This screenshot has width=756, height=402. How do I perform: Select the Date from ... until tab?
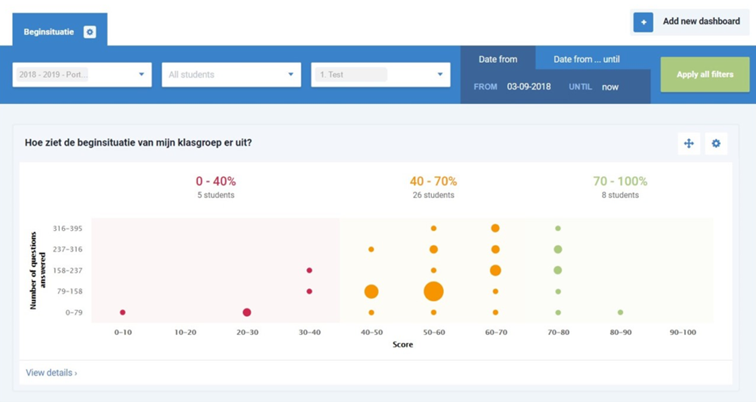[x=593, y=59]
